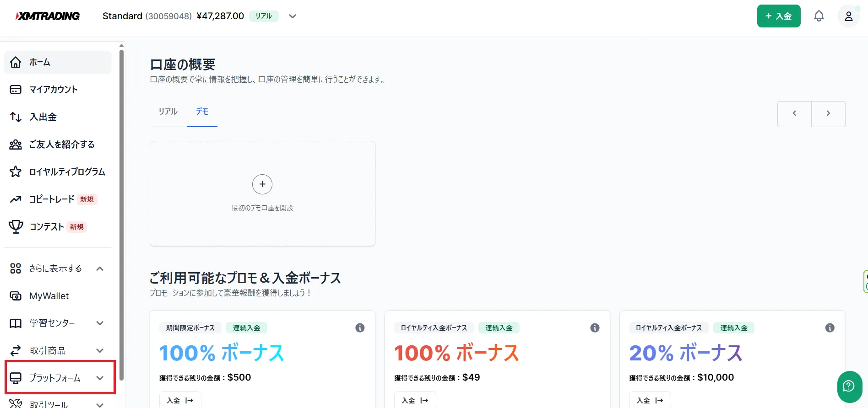
Task: Open the user profile icon
Action: 848,16
